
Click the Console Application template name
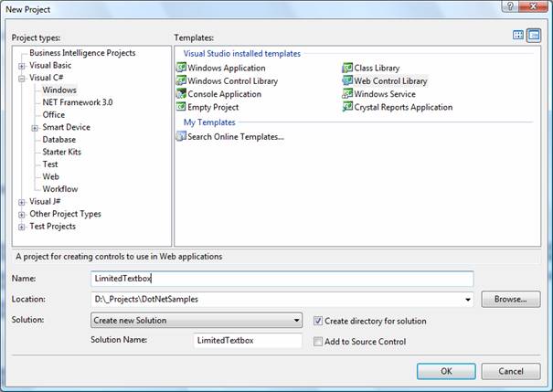(224, 94)
